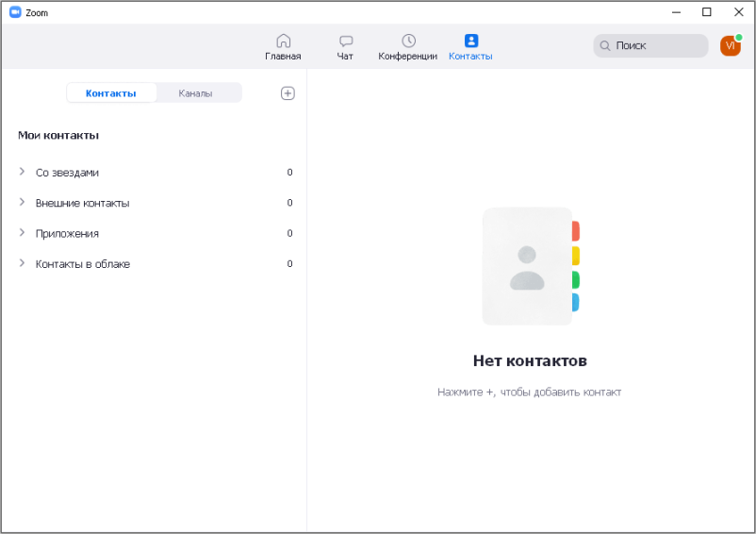Focus the Поиск search field

coord(657,45)
